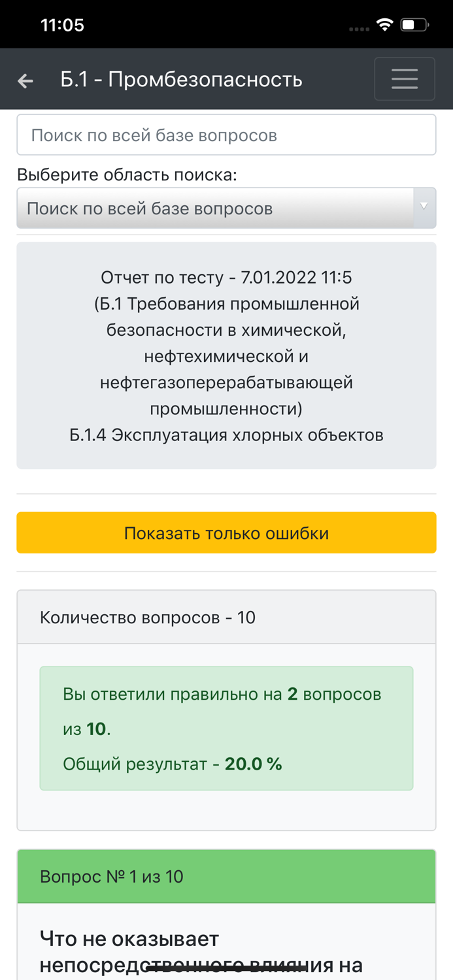Tap the Wi-Fi status icon
The height and width of the screenshot is (980, 453).
[x=384, y=24]
